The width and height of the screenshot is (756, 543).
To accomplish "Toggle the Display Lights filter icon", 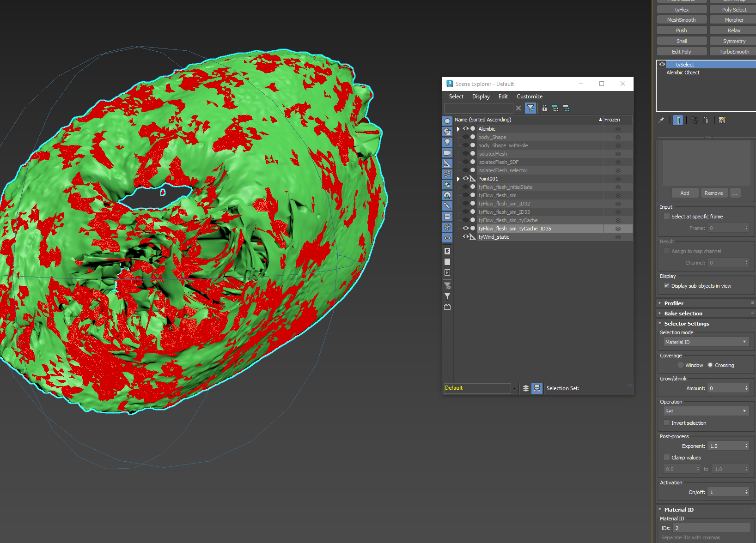I will [447, 142].
